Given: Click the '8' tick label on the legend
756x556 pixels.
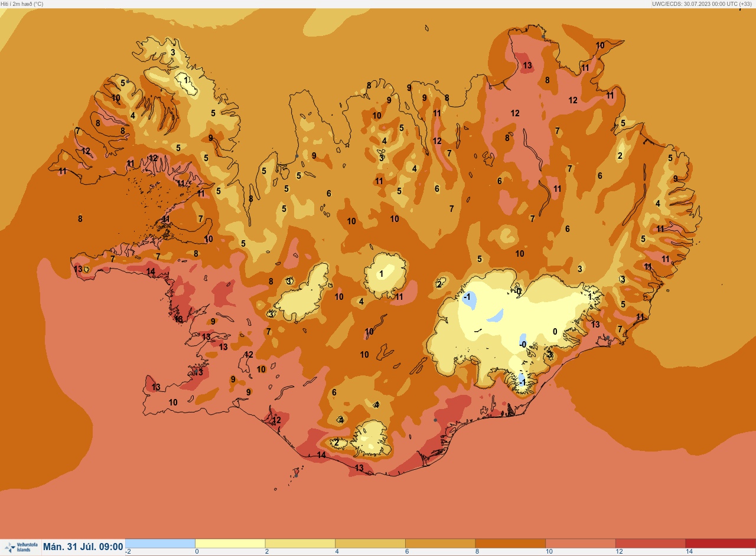Looking at the screenshot, I should 477,552.
